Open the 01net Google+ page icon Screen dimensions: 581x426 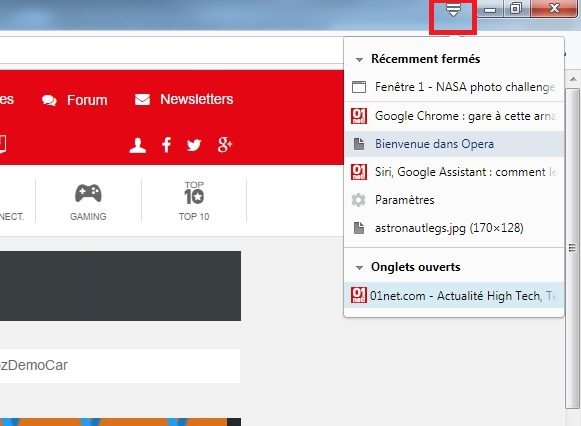225,145
